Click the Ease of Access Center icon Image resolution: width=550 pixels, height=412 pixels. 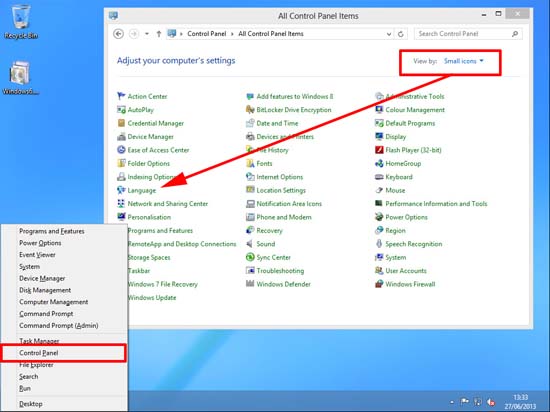(x=121, y=150)
